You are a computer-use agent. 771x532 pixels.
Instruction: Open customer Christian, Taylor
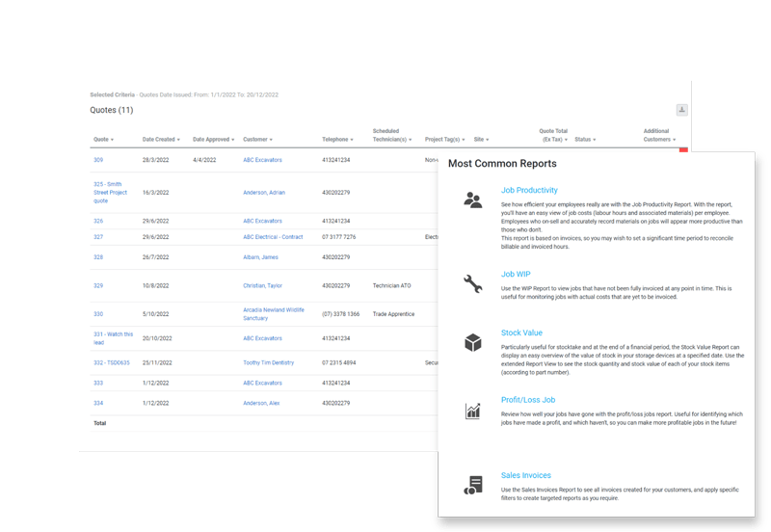point(262,285)
